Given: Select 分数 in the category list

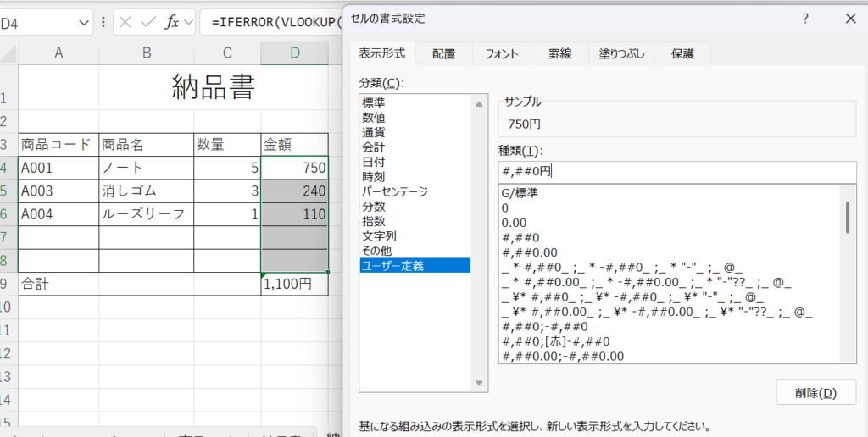Looking at the screenshot, I should click(x=415, y=207).
